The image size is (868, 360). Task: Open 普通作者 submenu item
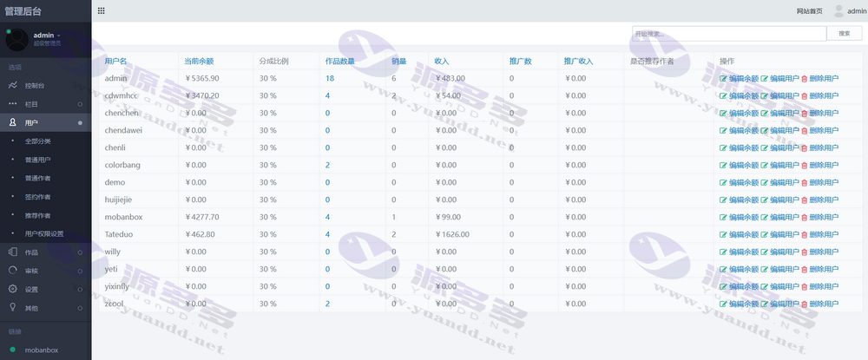click(37, 178)
